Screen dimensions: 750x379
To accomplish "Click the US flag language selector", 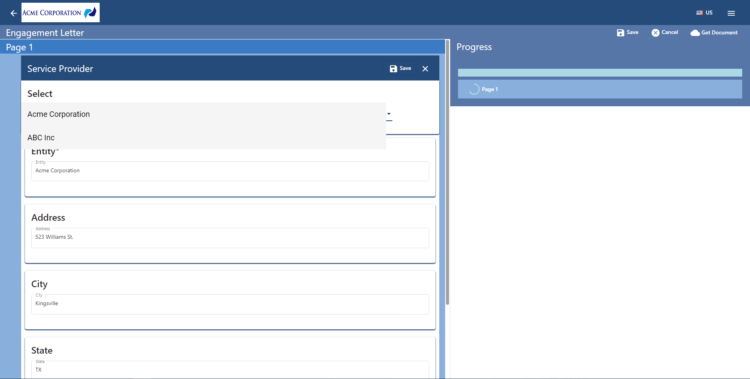I will [x=705, y=13].
